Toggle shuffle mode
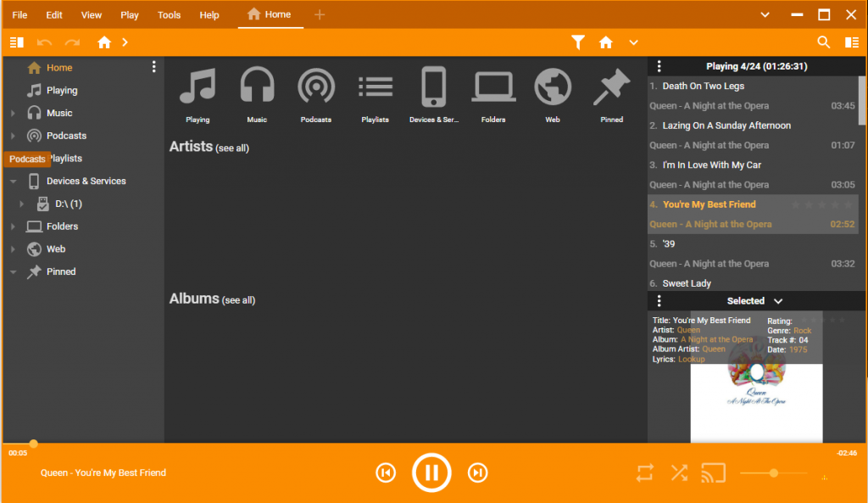Image resolution: width=868 pixels, height=503 pixels. (x=679, y=473)
